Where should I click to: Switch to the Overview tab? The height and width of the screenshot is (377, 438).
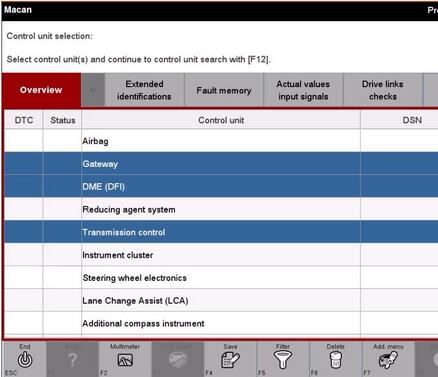tap(41, 90)
